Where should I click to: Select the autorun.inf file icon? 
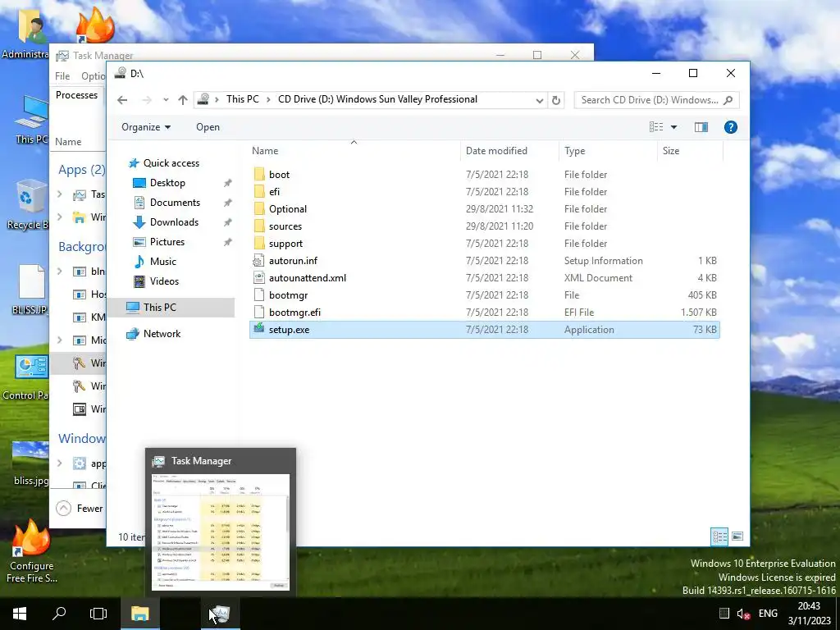coord(259,260)
